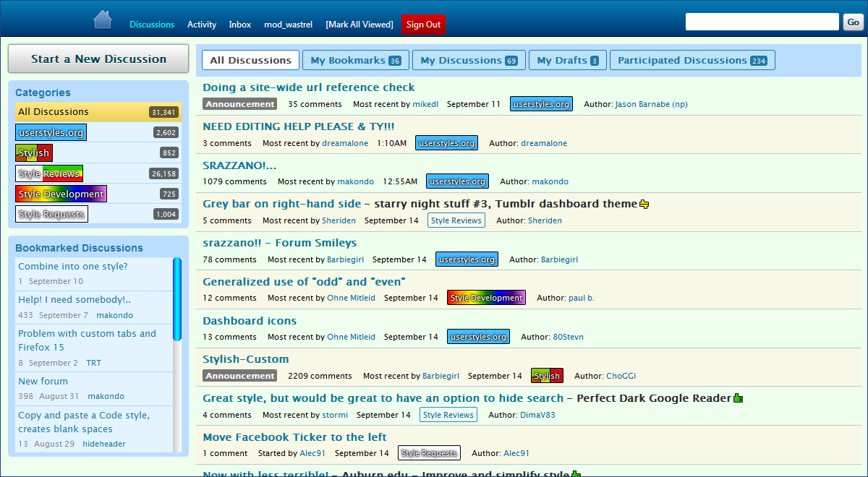Click the thumbs-down icon after Tumblr dashboard theme
Viewport: 868px width, 477px height.
click(x=644, y=205)
